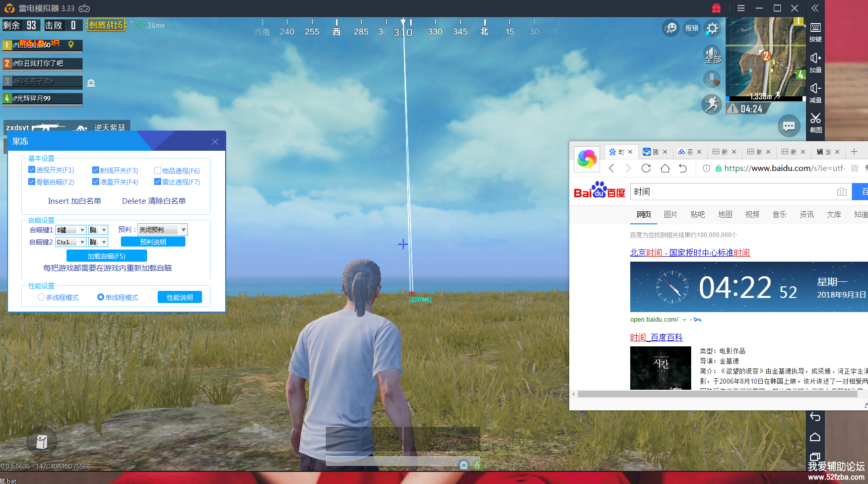The height and width of the screenshot is (484, 868).
Task: Open the 北京时间 search result link
Action: tap(690, 253)
